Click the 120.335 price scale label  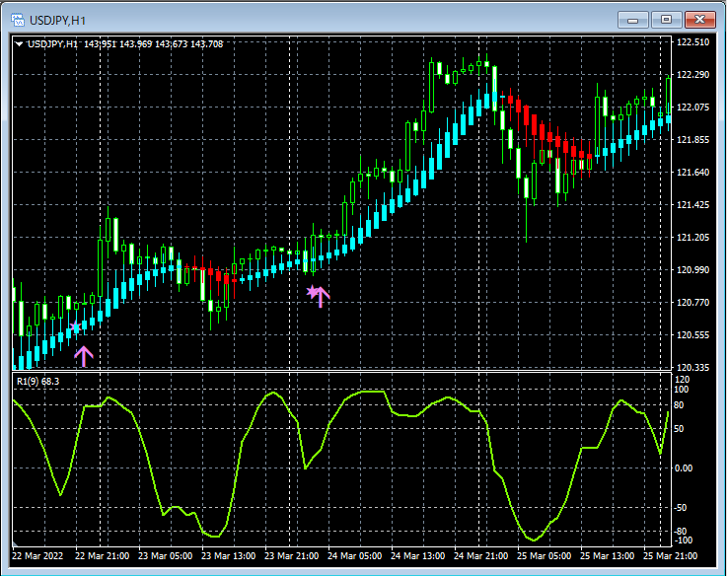click(x=692, y=367)
